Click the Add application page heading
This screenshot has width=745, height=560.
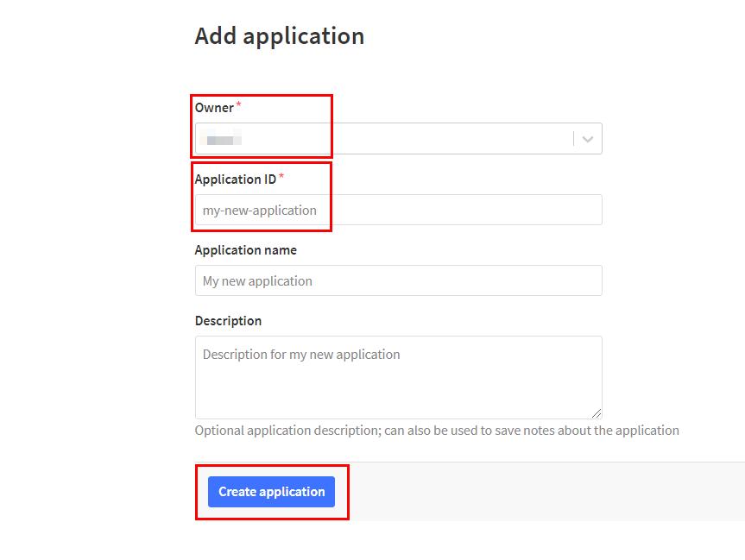[x=280, y=36]
